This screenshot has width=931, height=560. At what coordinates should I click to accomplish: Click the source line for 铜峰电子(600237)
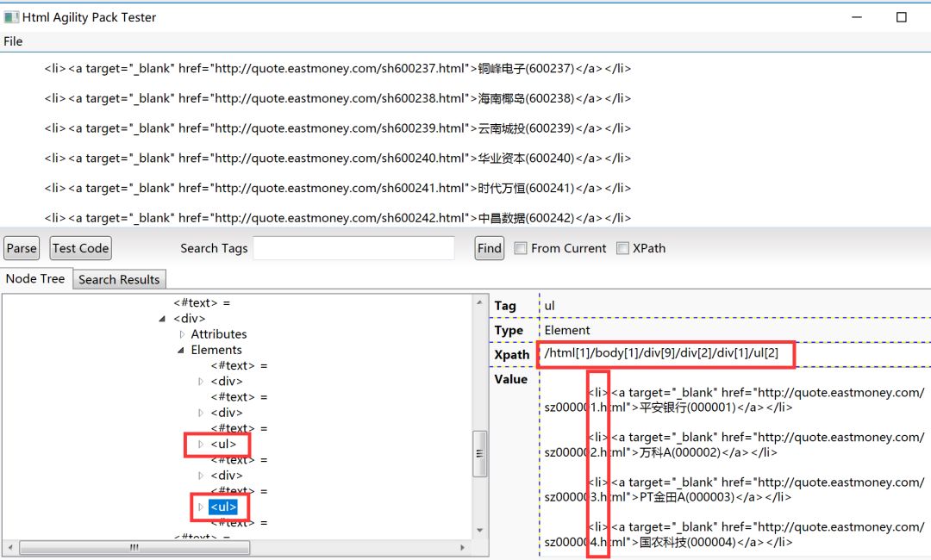coord(337,69)
